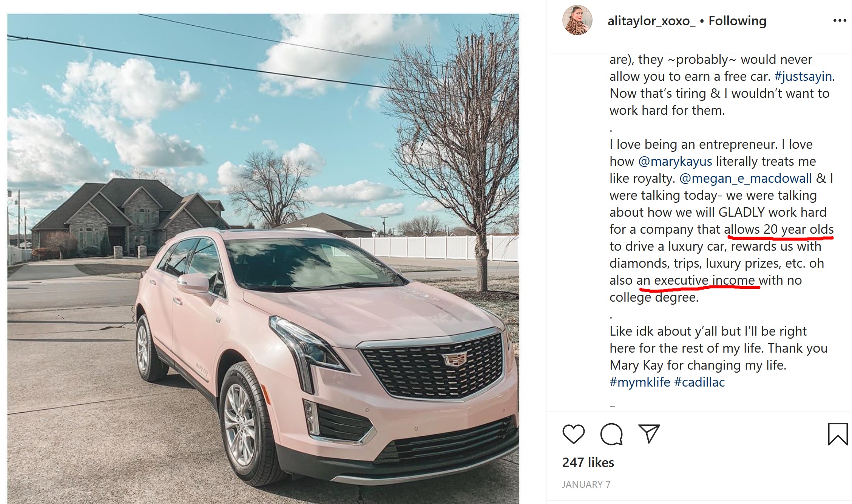
Task: Like the post with the heart icon
Action: click(x=573, y=434)
